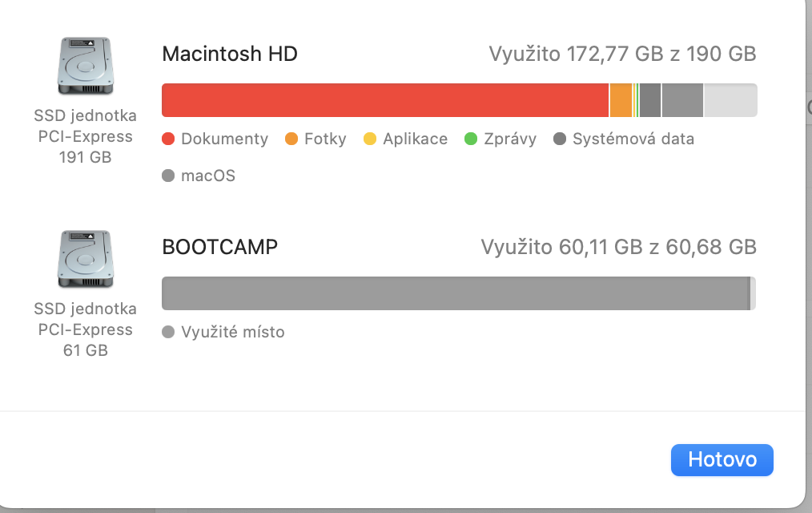Image resolution: width=812 pixels, height=513 pixels.
Task: Click the gray macOS legend dot
Action: tap(168, 176)
